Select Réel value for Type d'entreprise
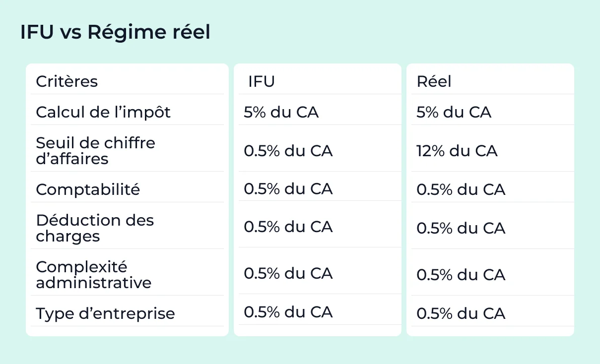The image size is (600, 364). pos(461,313)
